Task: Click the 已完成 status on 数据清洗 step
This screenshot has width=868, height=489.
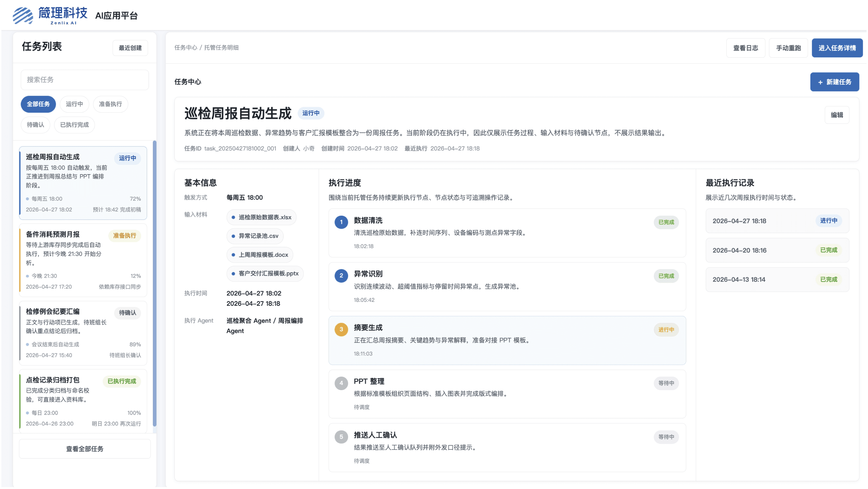Action: coord(666,222)
